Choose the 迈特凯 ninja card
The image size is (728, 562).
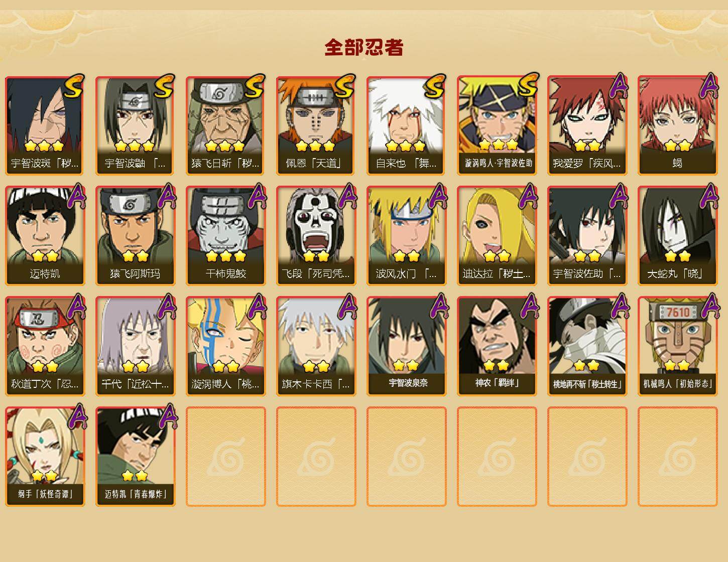point(45,236)
